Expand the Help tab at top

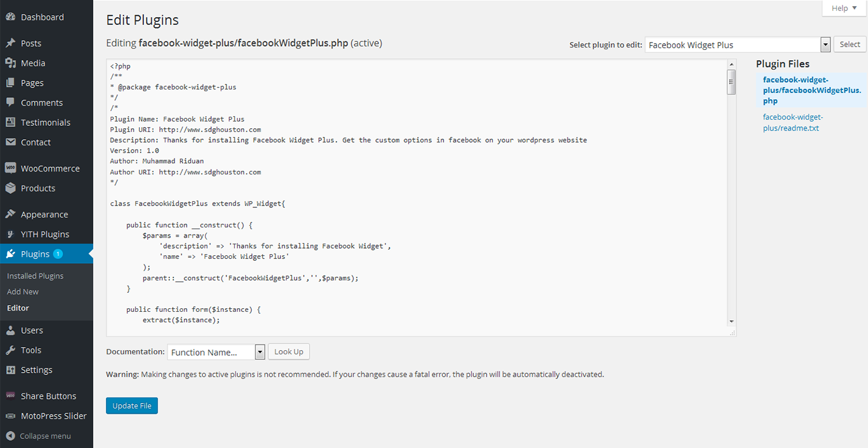(x=844, y=9)
